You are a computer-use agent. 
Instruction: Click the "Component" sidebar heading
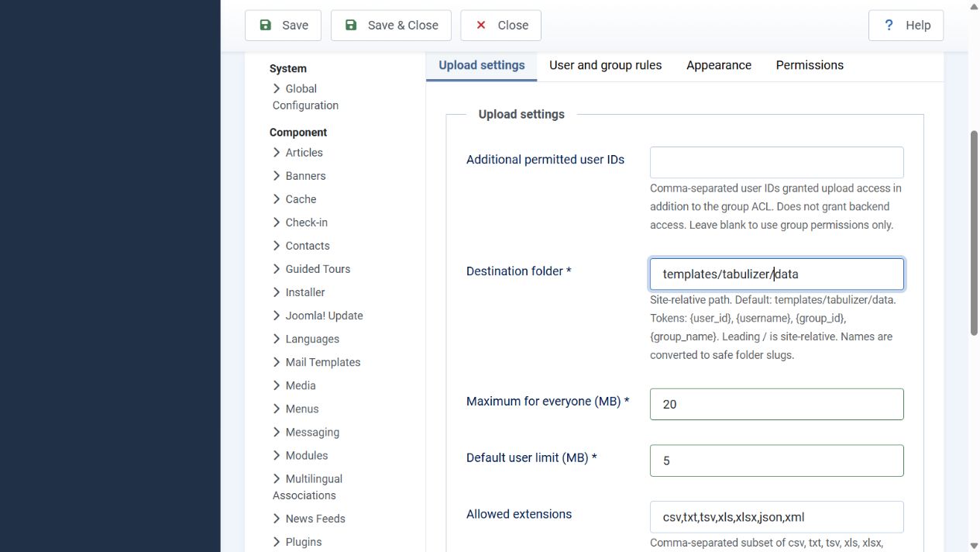(x=298, y=133)
